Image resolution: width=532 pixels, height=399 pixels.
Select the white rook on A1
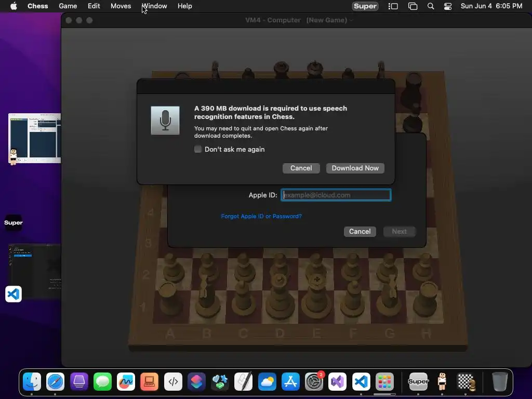coord(170,300)
